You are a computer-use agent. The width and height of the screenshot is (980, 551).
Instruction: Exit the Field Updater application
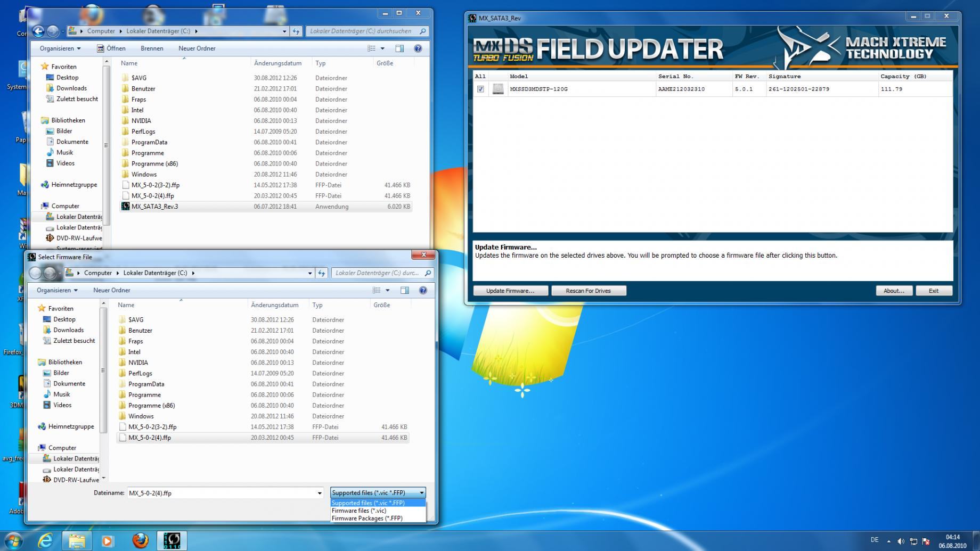pos(934,291)
